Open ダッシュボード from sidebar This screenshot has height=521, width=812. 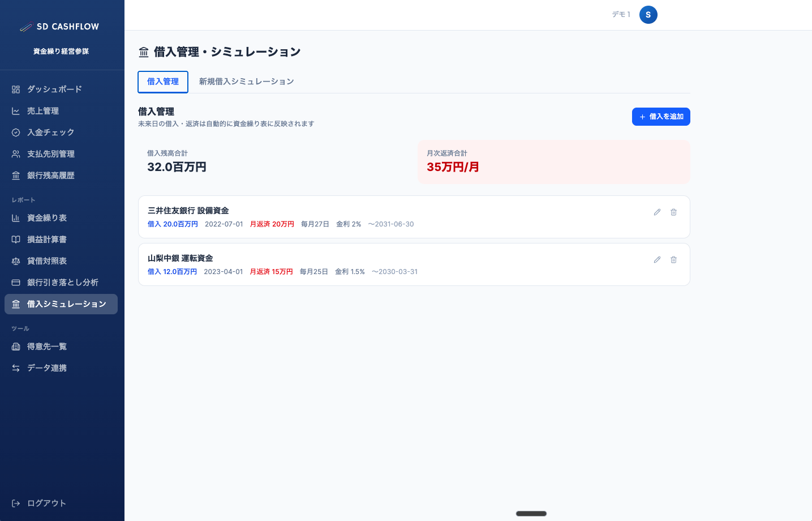click(x=61, y=89)
